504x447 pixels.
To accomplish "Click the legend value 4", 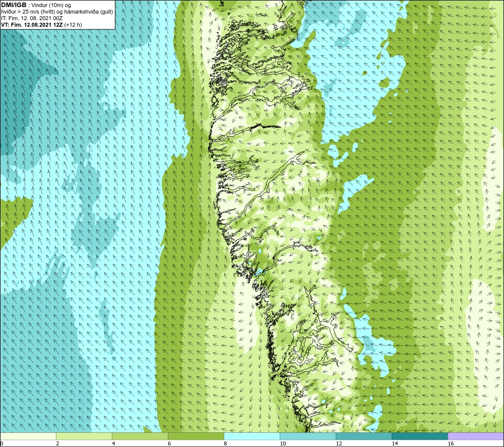I will [x=113, y=443].
